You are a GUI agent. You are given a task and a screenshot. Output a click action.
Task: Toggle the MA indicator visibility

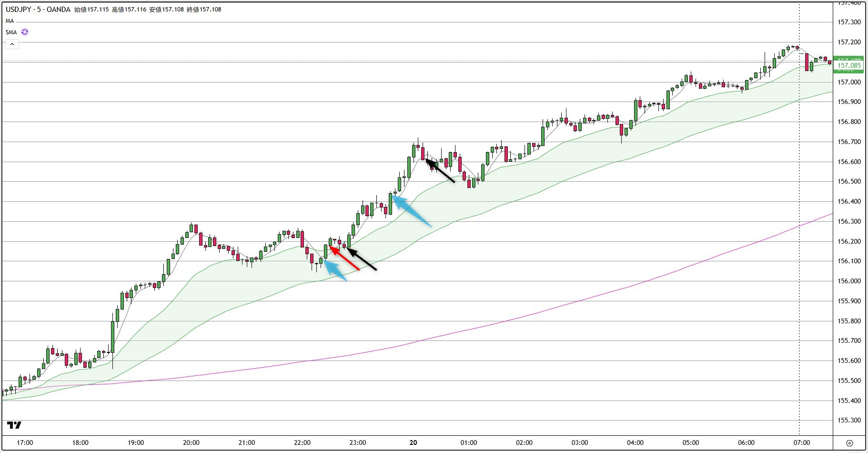pyautogui.click(x=9, y=21)
